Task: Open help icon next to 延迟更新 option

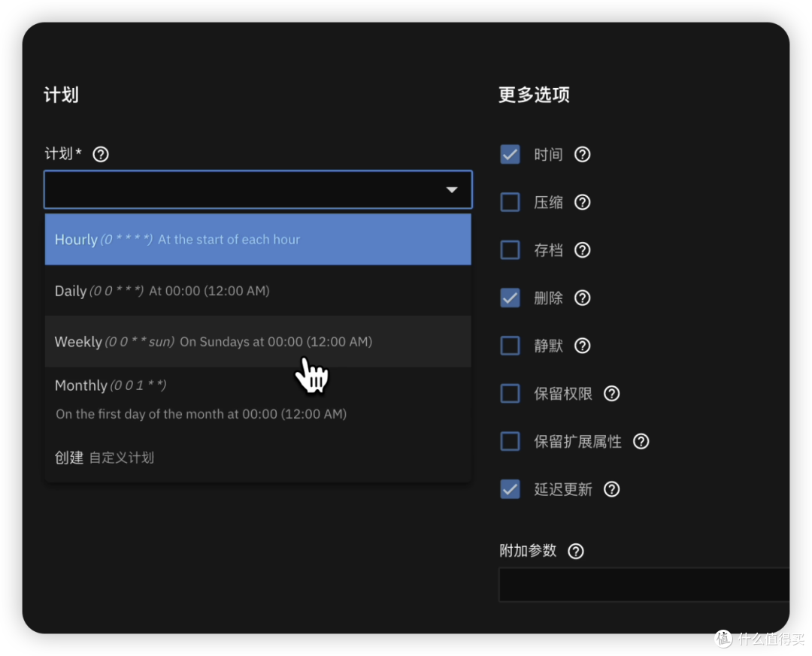Action: [611, 488]
